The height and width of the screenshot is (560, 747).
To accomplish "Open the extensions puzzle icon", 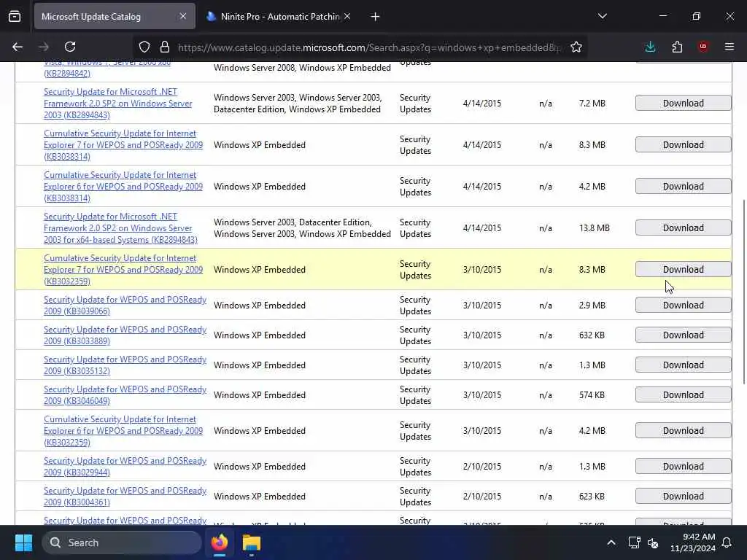I will (x=677, y=47).
